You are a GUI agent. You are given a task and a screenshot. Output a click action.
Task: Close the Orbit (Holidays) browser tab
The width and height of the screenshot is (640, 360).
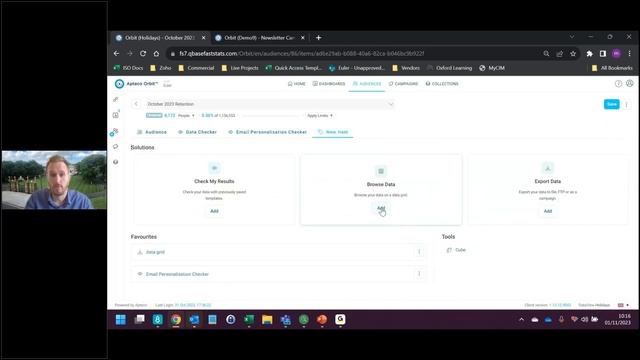click(204, 38)
